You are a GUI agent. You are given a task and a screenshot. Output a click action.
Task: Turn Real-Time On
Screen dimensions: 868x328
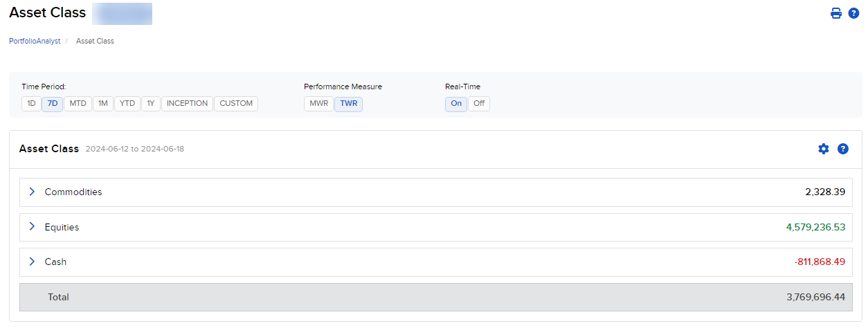tap(456, 104)
